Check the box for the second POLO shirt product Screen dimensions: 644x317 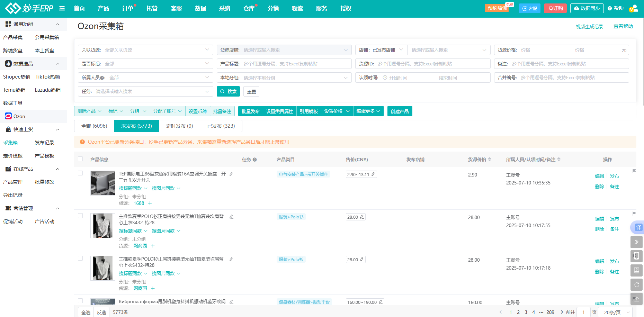pyautogui.click(x=80, y=258)
